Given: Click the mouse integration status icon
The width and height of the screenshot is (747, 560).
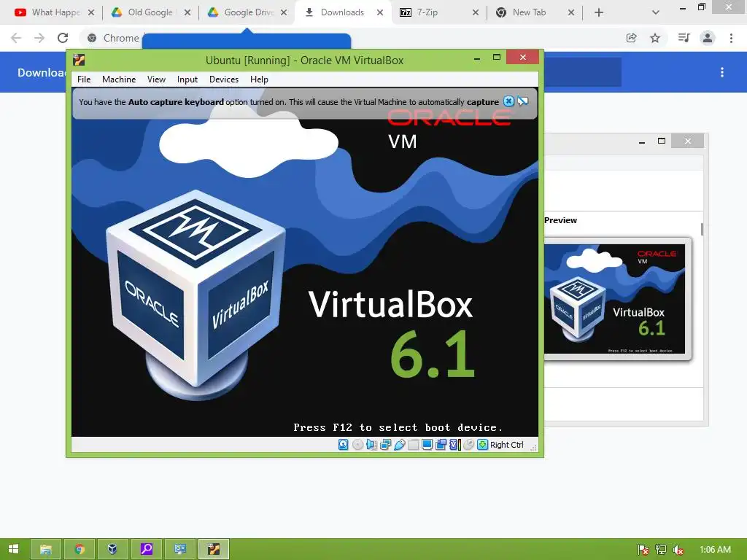Looking at the screenshot, I should (x=469, y=445).
